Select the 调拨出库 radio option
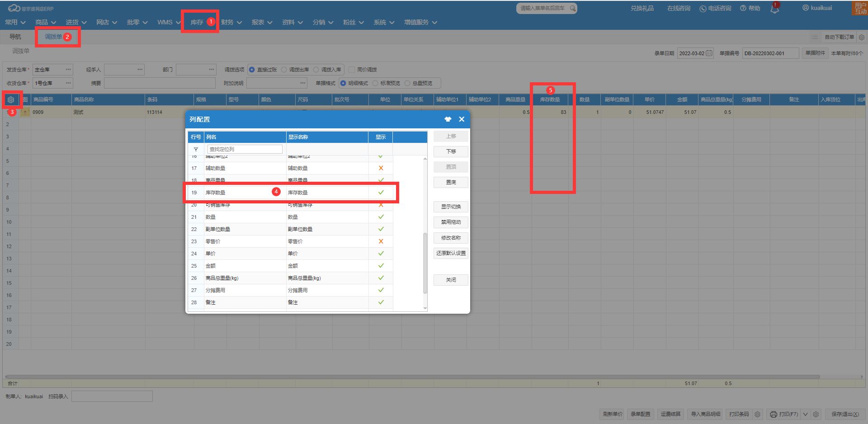The width and height of the screenshot is (868, 424). point(284,70)
